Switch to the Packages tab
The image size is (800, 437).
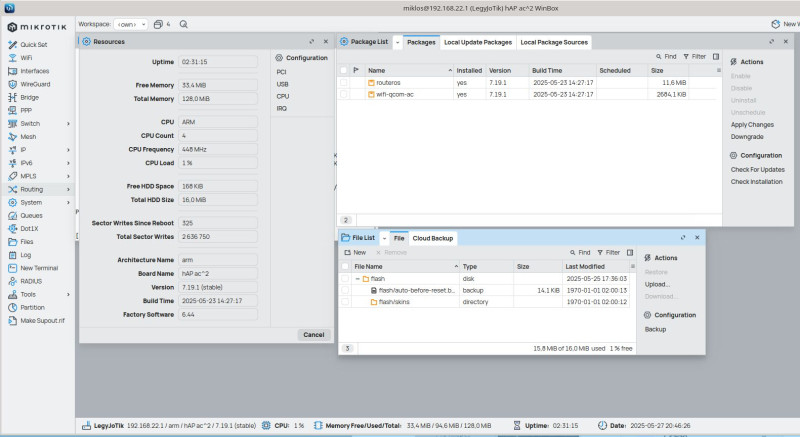[421, 42]
